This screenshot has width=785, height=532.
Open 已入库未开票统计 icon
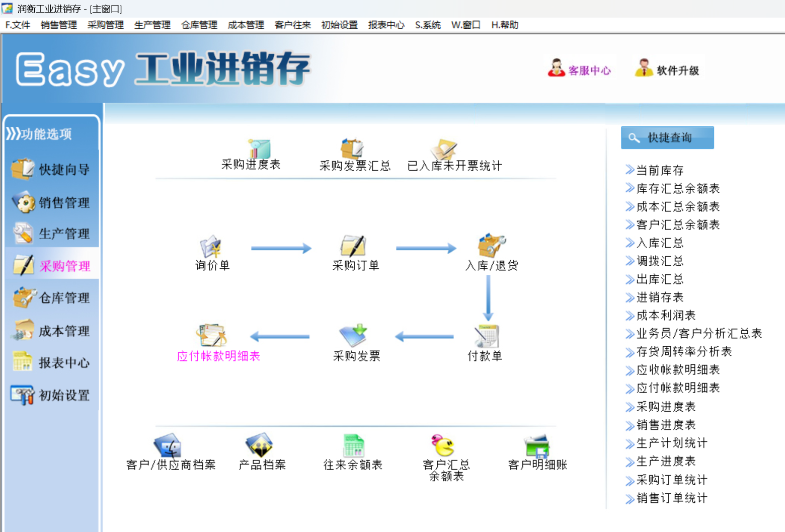tap(444, 149)
